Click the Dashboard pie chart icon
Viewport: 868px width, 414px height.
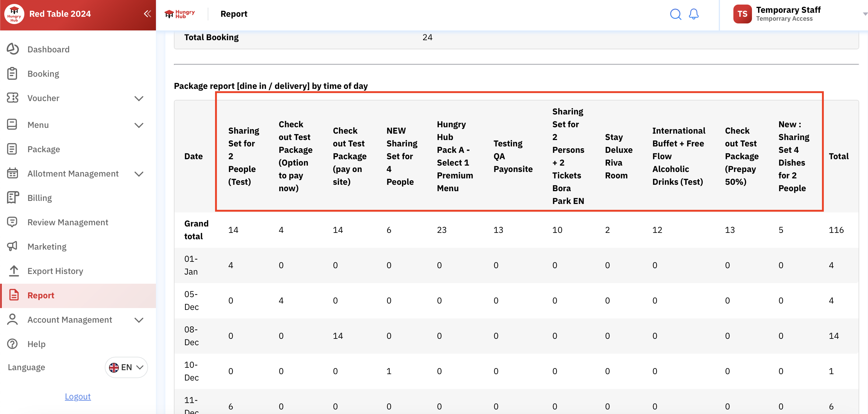(x=12, y=49)
